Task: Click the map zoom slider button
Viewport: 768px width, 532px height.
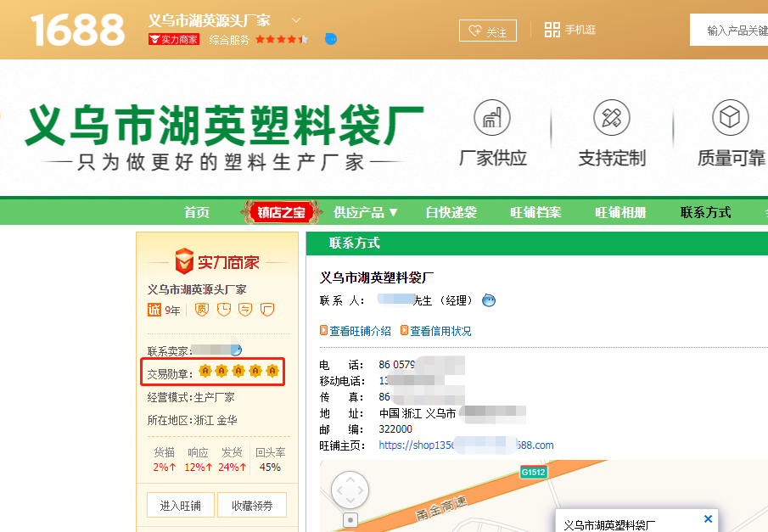Action: point(350,520)
